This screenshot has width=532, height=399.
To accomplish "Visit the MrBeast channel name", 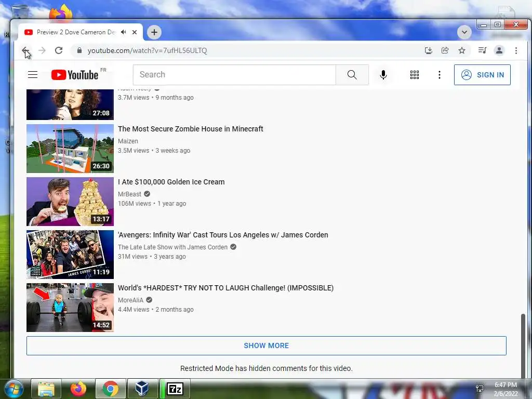I will (x=129, y=194).
